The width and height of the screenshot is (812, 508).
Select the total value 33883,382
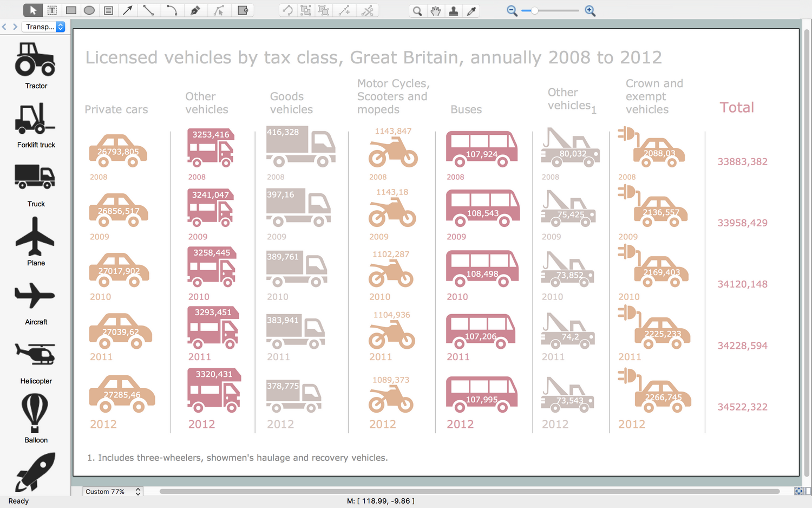click(x=742, y=161)
